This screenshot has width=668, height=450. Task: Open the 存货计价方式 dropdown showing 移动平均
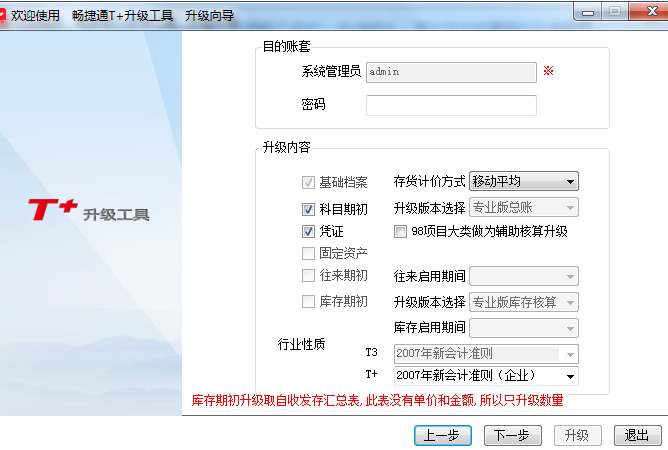(524, 182)
